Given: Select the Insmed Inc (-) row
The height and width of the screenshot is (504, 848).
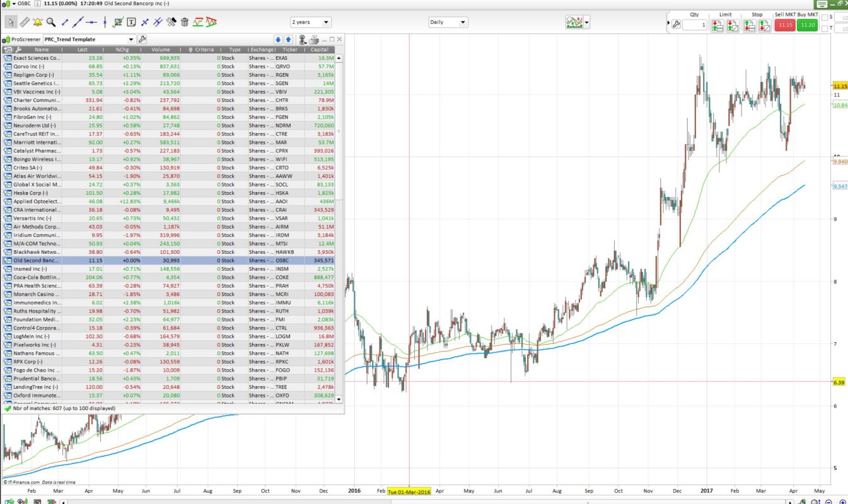Looking at the screenshot, I should [x=169, y=269].
